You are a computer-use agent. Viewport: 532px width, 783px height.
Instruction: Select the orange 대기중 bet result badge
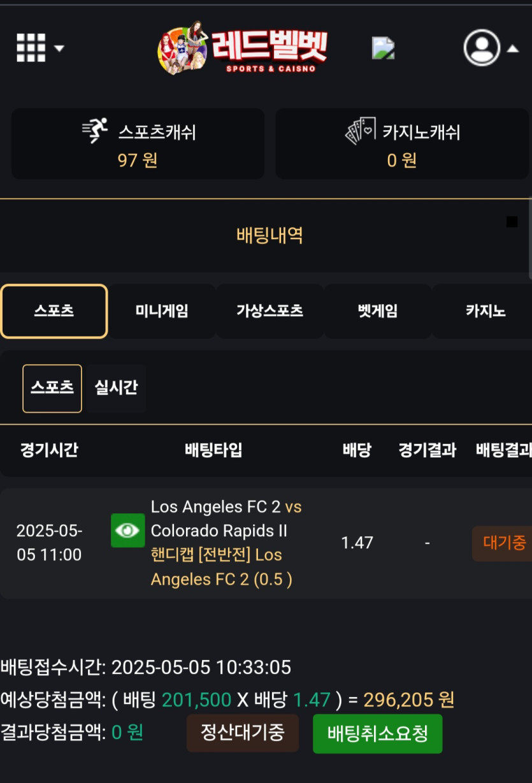point(503,543)
